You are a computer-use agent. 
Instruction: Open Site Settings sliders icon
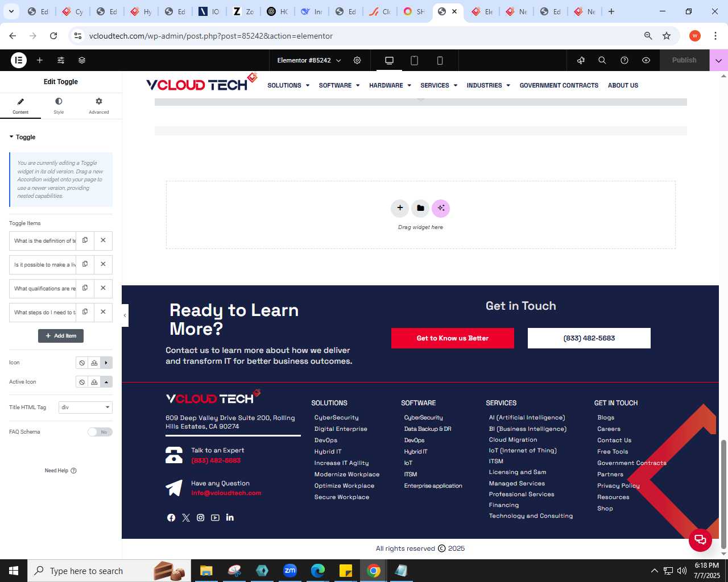tap(61, 60)
